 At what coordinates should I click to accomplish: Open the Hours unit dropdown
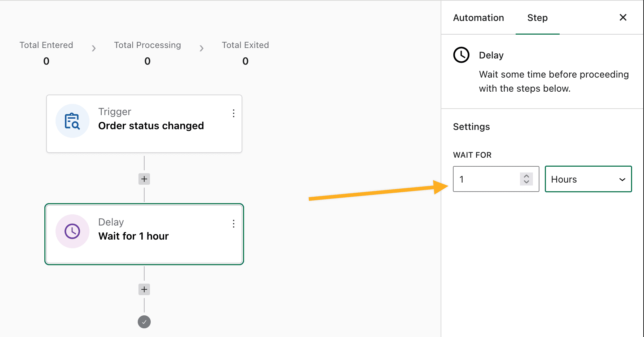coord(588,179)
